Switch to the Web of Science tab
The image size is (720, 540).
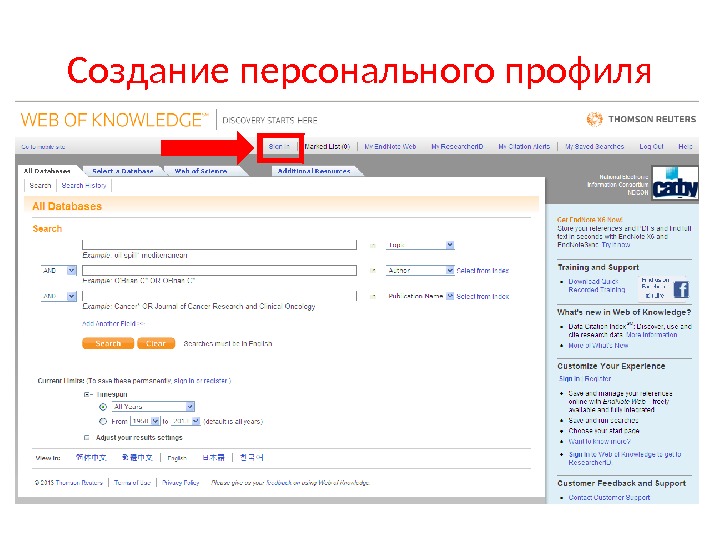tap(201, 171)
